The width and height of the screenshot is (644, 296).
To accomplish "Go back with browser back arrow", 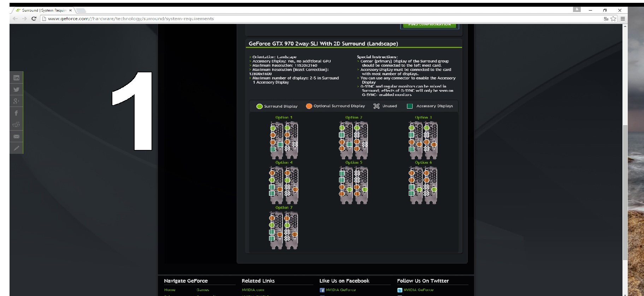I will point(15,19).
